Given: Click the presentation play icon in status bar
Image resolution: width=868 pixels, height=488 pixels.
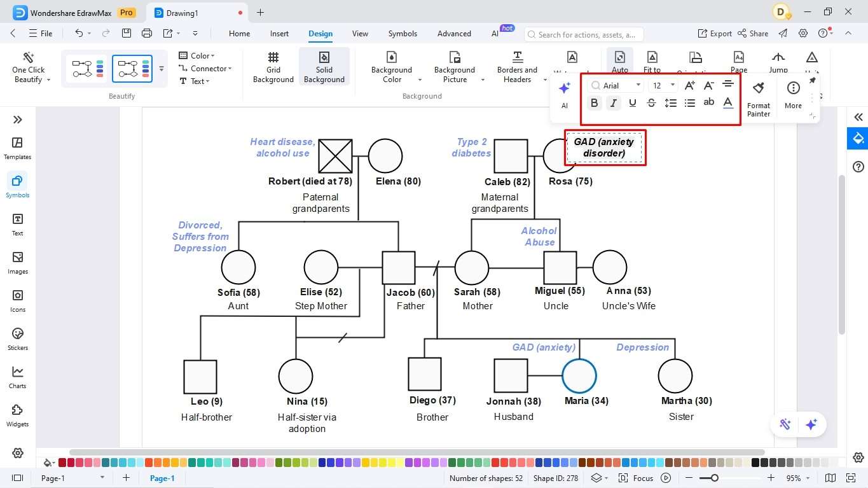Looking at the screenshot, I should click(x=666, y=478).
